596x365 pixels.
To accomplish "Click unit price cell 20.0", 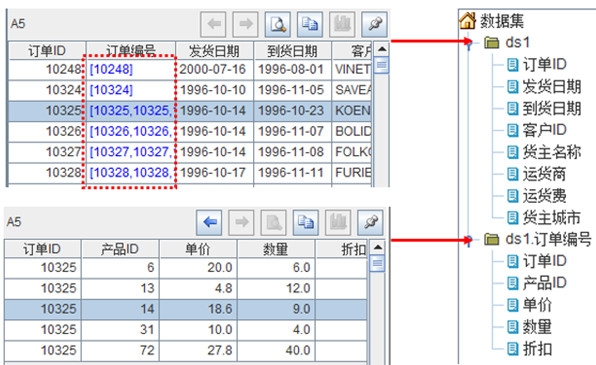I will (x=198, y=268).
